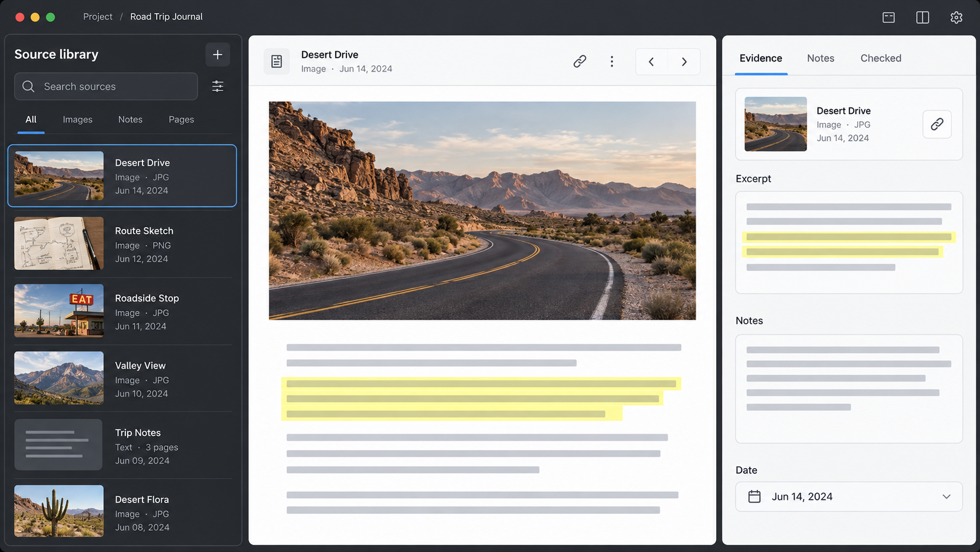
Task: Open the Trip Notes text source
Action: click(122, 445)
